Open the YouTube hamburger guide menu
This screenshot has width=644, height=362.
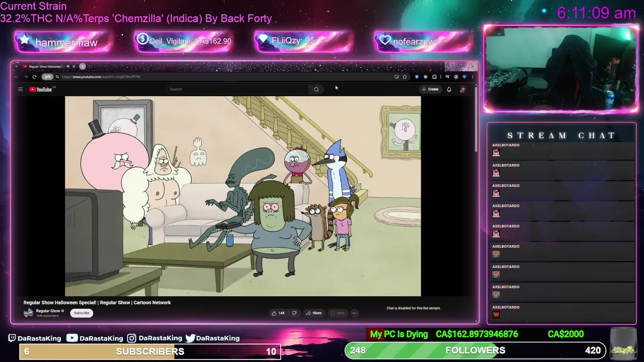tap(20, 89)
